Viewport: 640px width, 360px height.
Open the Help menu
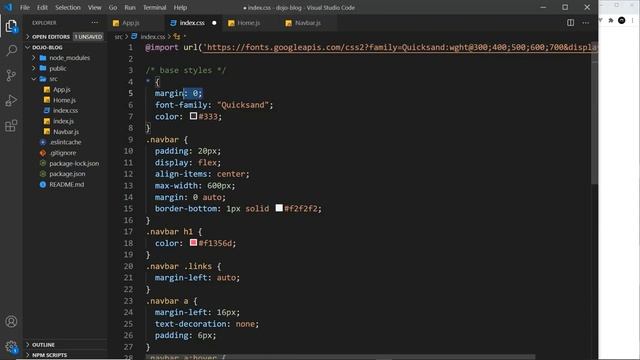180,7
